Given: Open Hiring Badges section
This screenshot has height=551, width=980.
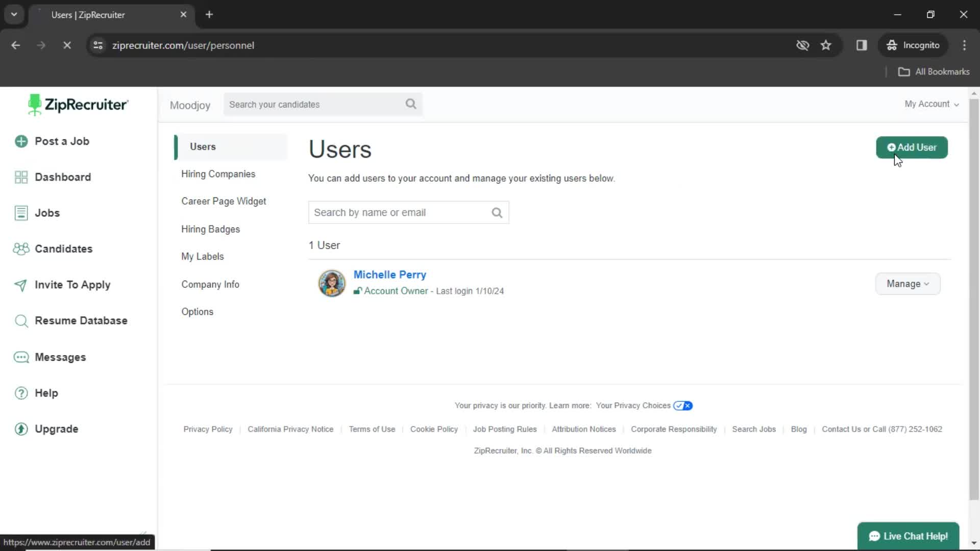Looking at the screenshot, I should (x=210, y=229).
